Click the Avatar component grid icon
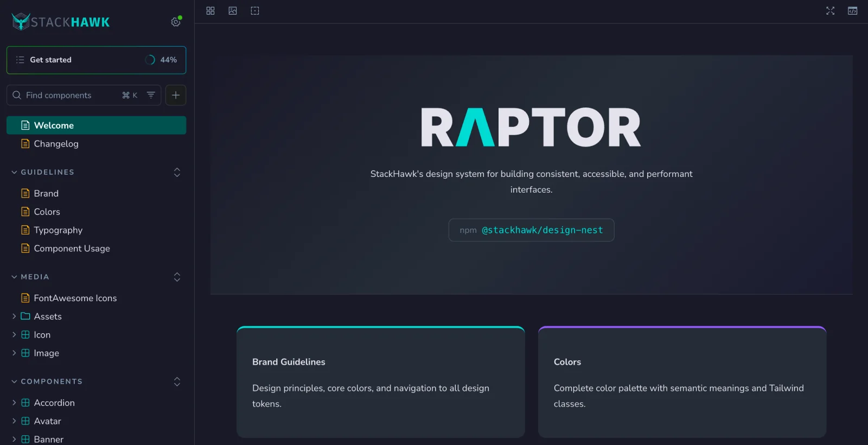 (x=25, y=421)
